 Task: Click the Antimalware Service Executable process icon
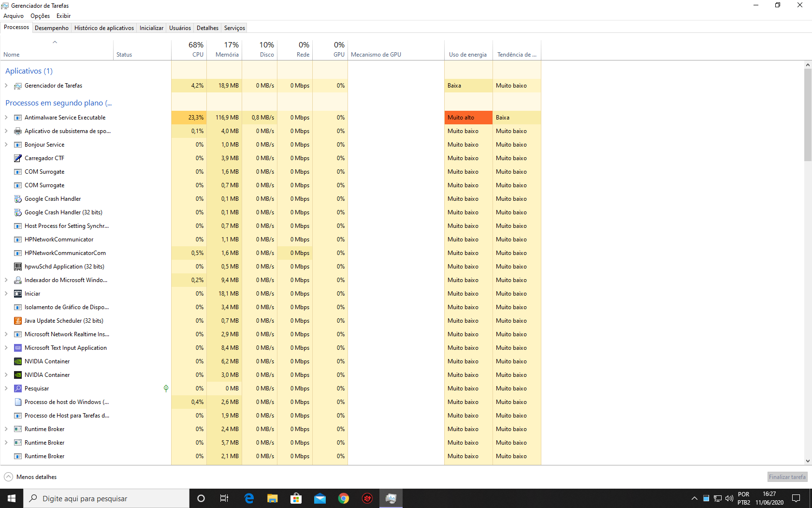18,118
